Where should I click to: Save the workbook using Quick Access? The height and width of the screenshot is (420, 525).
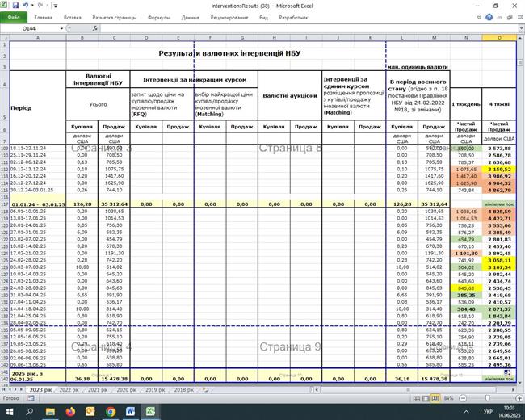15,6
